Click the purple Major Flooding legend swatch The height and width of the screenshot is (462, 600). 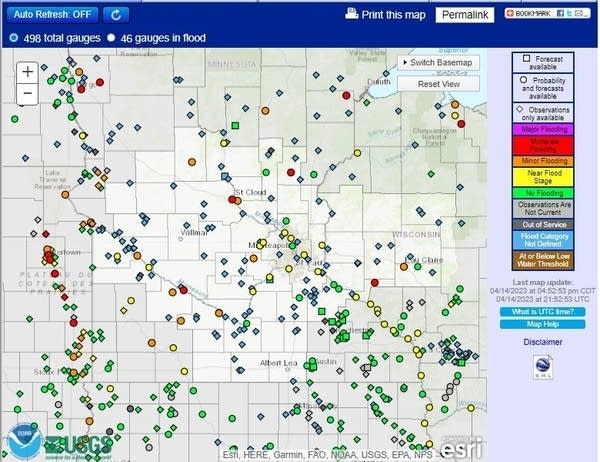[543, 129]
